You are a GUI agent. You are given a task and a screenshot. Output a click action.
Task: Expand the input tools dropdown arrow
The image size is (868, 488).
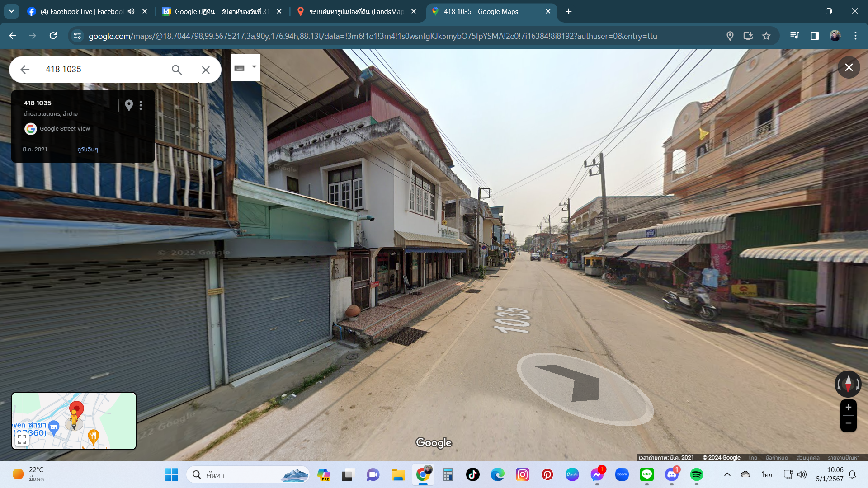click(x=254, y=67)
